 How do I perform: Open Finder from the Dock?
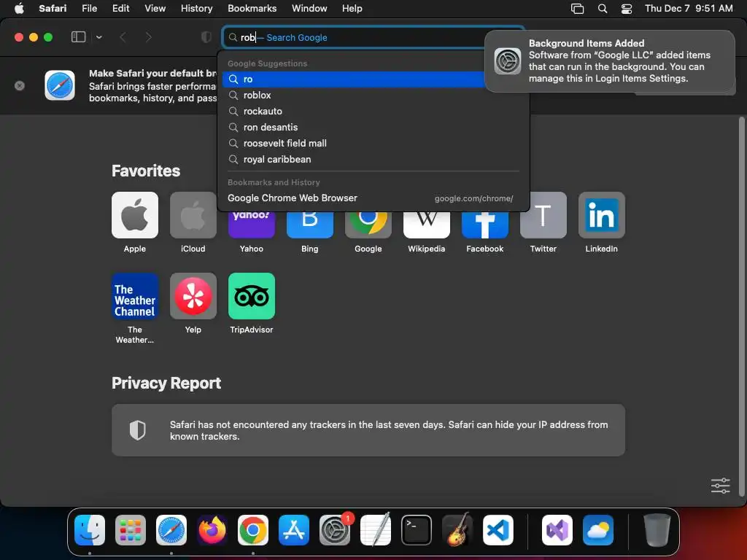point(90,529)
